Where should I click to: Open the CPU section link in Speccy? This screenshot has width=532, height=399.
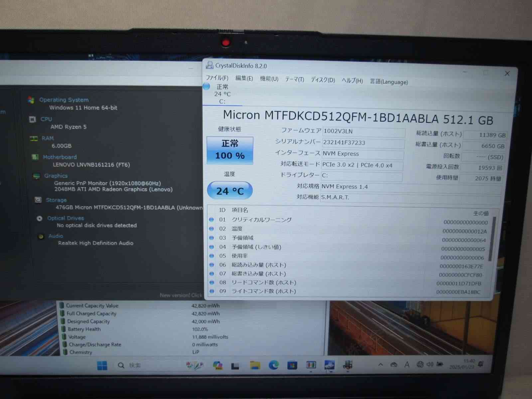pos(46,119)
